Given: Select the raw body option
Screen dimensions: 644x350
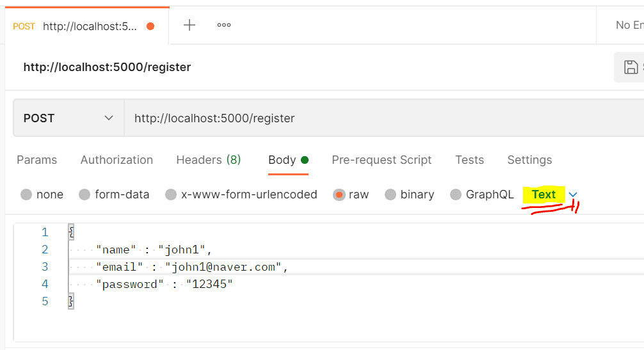Looking at the screenshot, I should pos(351,195).
